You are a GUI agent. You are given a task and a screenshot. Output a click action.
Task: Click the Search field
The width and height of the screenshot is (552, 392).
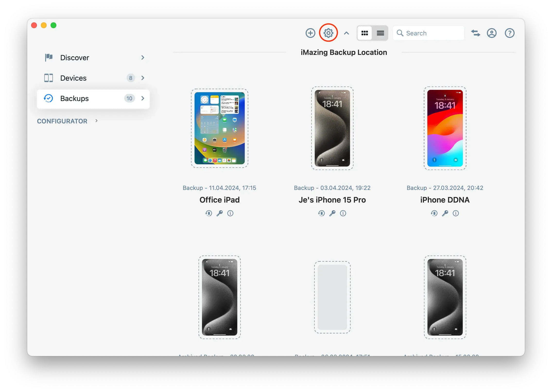(429, 33)
